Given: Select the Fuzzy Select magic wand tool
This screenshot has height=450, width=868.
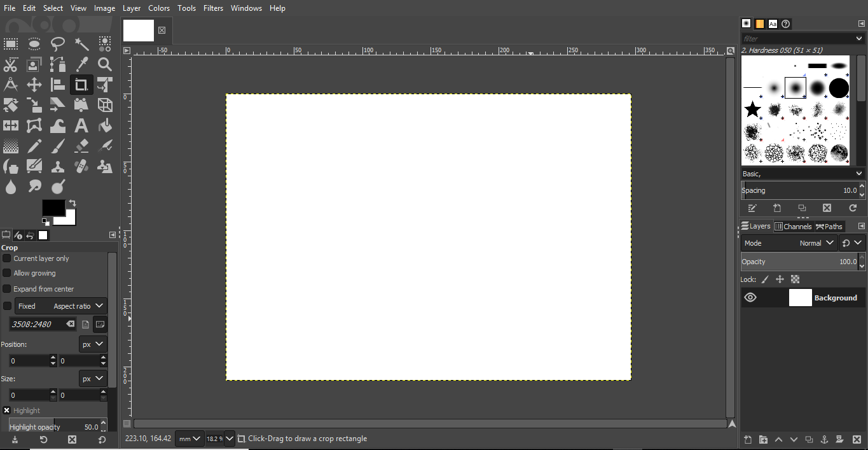Looking at the screenshot, I should pyautogui.click(x=81, y=44).
